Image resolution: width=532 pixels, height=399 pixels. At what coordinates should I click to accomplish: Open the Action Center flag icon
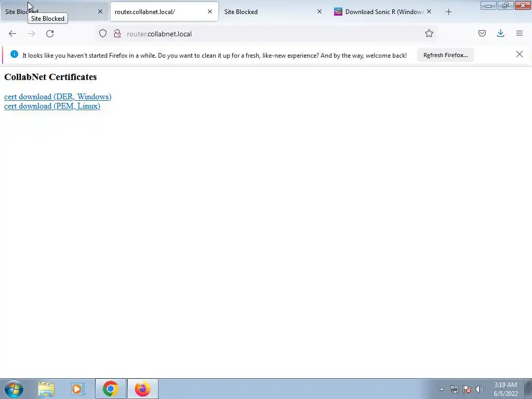point(467,389)
